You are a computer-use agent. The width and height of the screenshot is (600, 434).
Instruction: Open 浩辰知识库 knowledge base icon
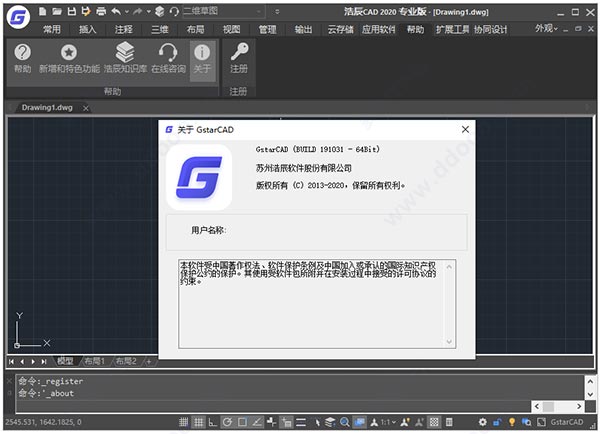[x=125, y=59]
